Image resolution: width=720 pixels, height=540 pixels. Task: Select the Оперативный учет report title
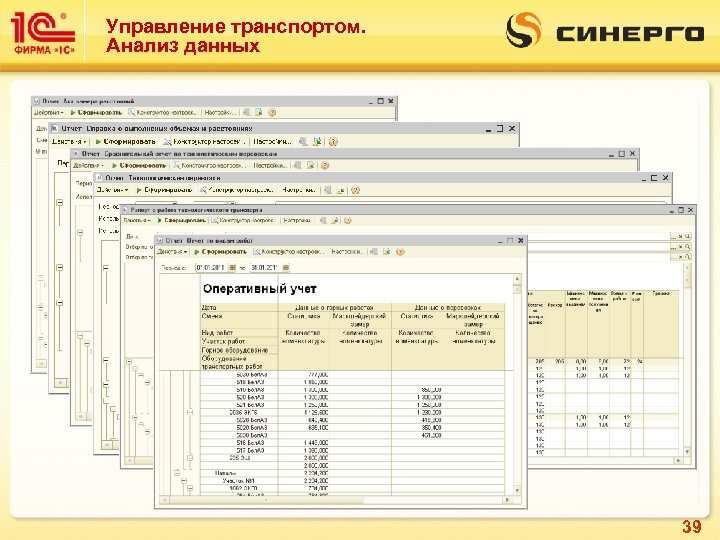pos(259,289)
